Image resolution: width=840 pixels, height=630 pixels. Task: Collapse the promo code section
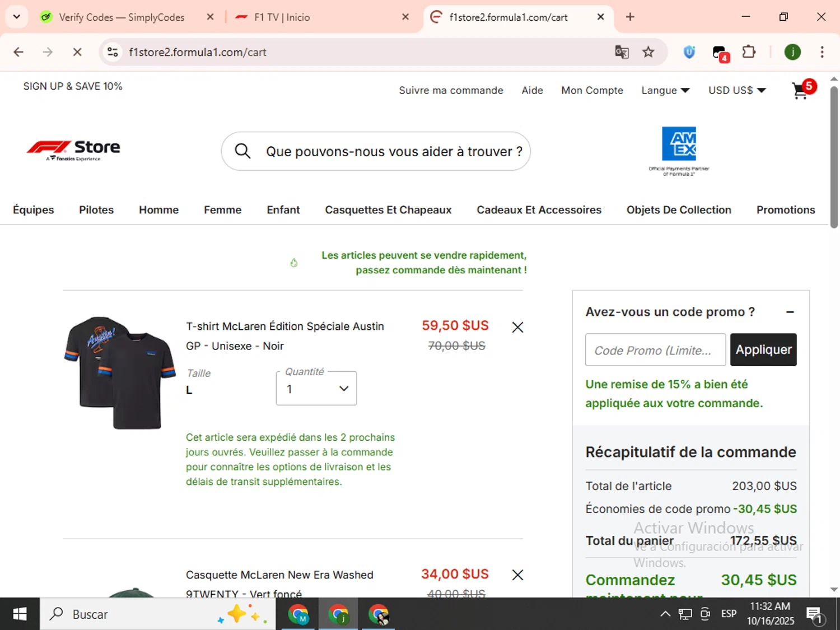[790, 312]
